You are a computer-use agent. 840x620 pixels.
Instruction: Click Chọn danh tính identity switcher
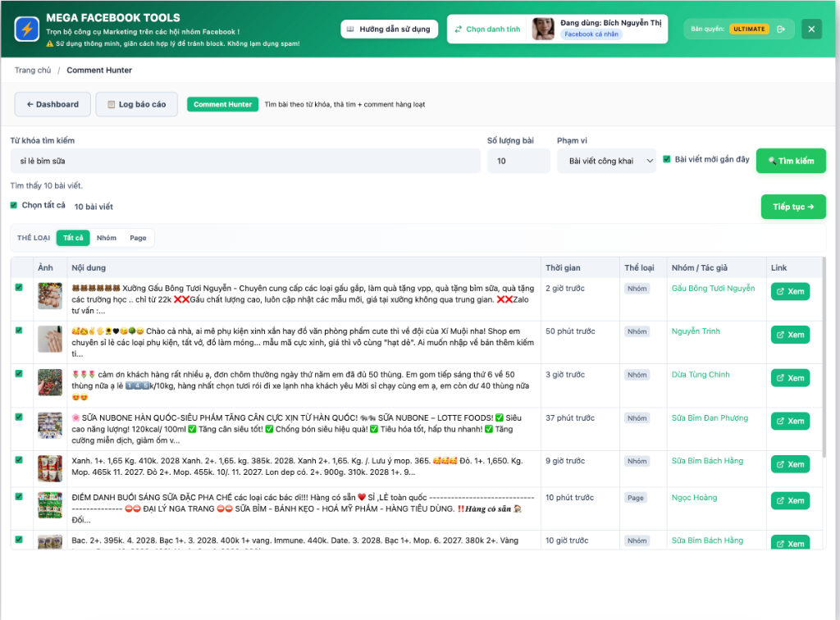pos(487,29)
